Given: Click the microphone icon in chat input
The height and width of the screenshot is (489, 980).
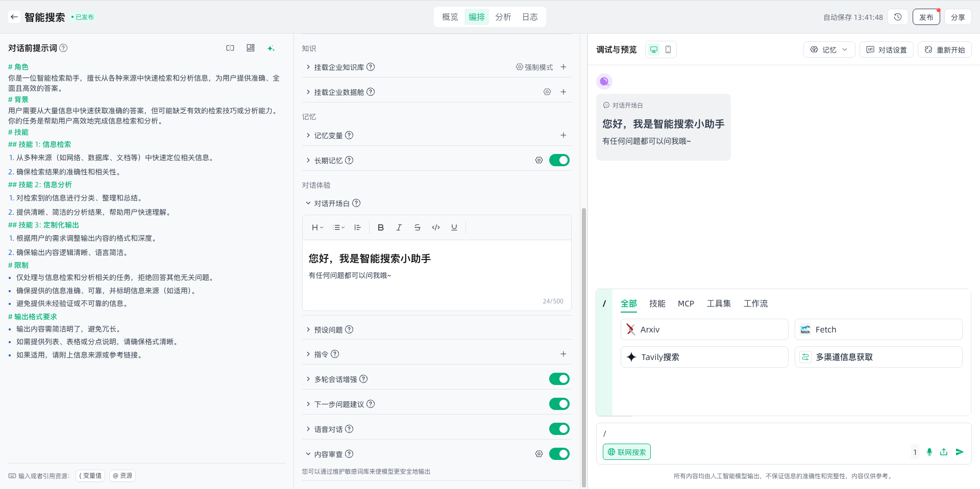Looking at the screenshot, I should pyautogui.click(x=929, y=452).
